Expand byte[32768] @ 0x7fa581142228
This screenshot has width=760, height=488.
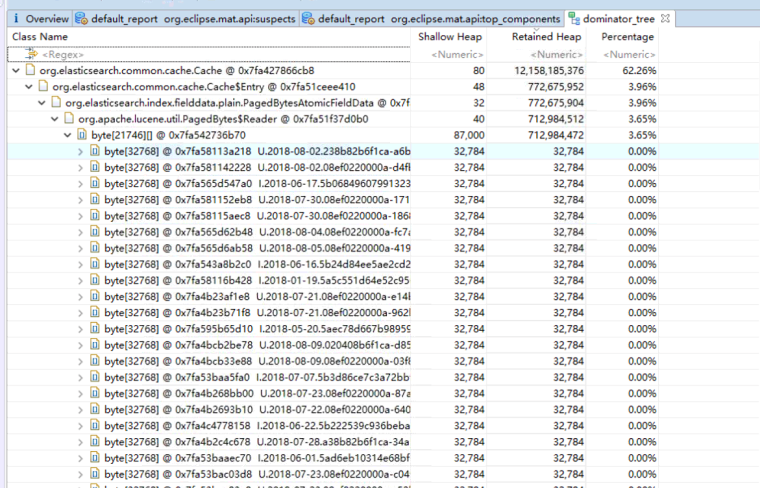click(x=80, y=168)
